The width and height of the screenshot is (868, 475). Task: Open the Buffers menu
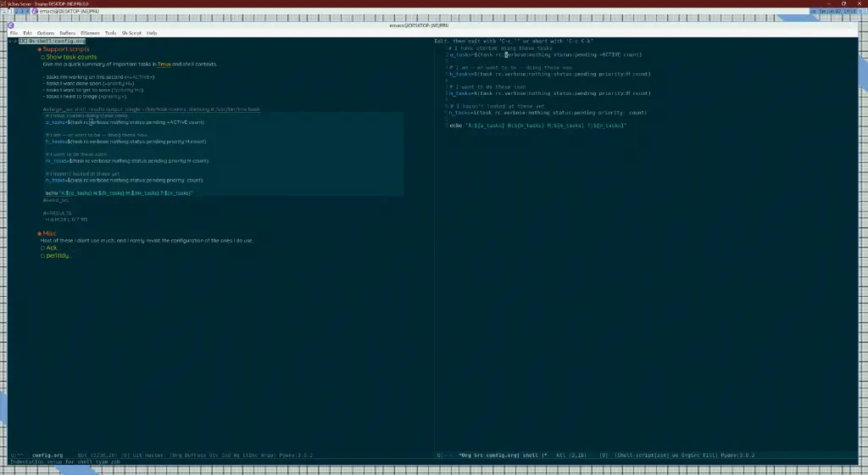tap(67, 33)
